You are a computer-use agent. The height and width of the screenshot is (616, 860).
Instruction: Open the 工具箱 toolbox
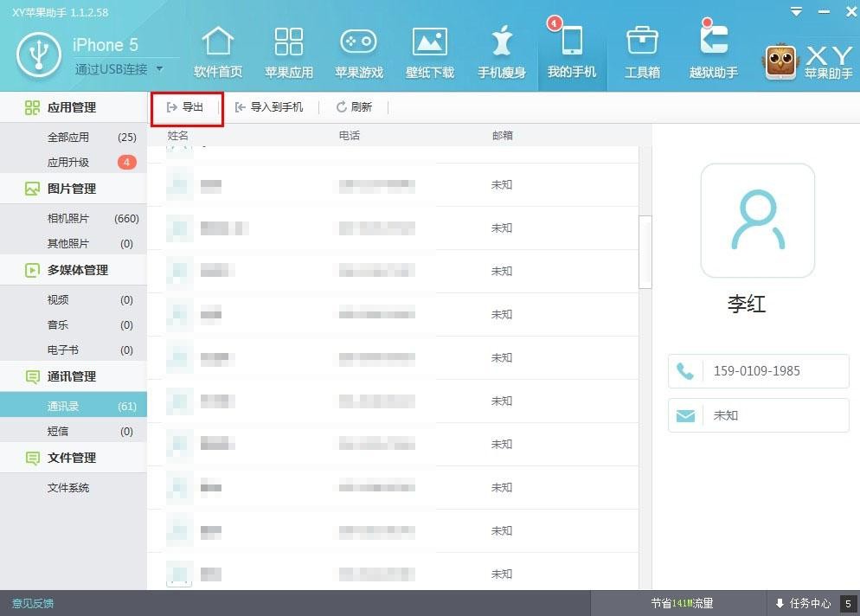point(642,52)
